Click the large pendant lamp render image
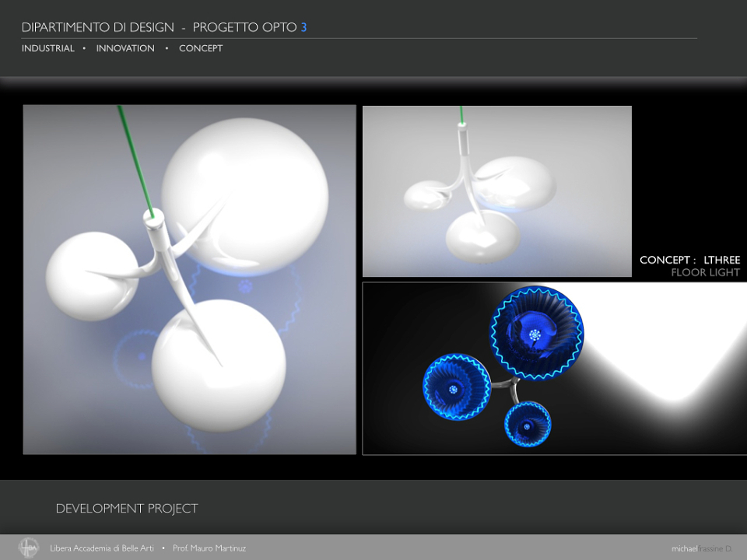The width and height of the screenshot is (747, 560). (x=190, y=279)
